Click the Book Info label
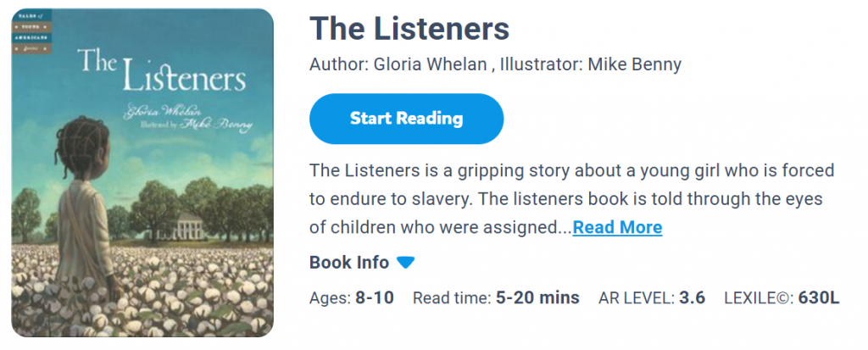868x350 pixels. point(349,263)
